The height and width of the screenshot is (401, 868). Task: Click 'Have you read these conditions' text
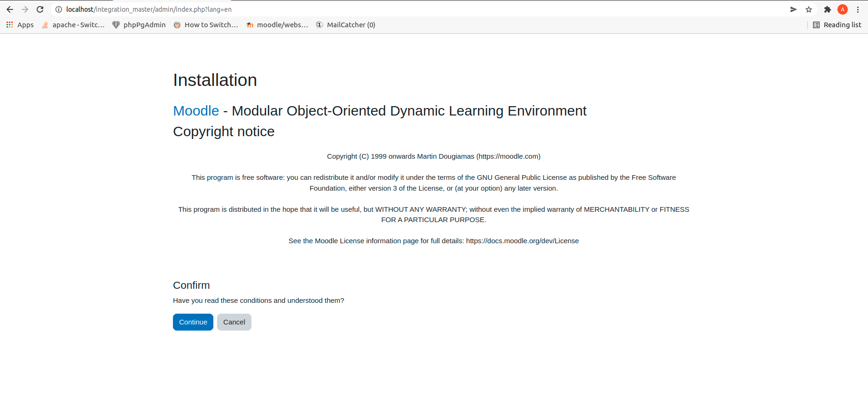click(x=258, y=301)
